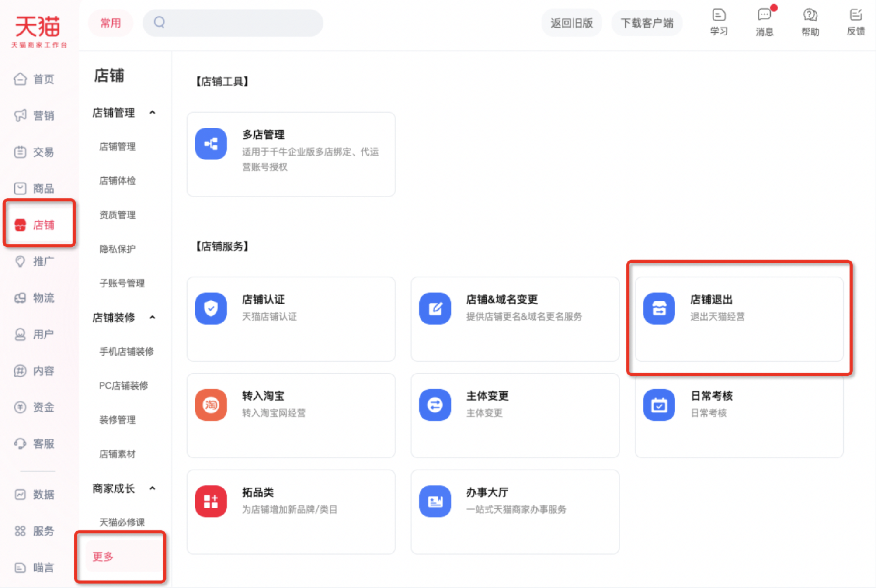Viewport: 876px width, 588px height.
Task: Open the 店铺&域名变更 card
Action: pyautogui.click(x=515, y=319)
